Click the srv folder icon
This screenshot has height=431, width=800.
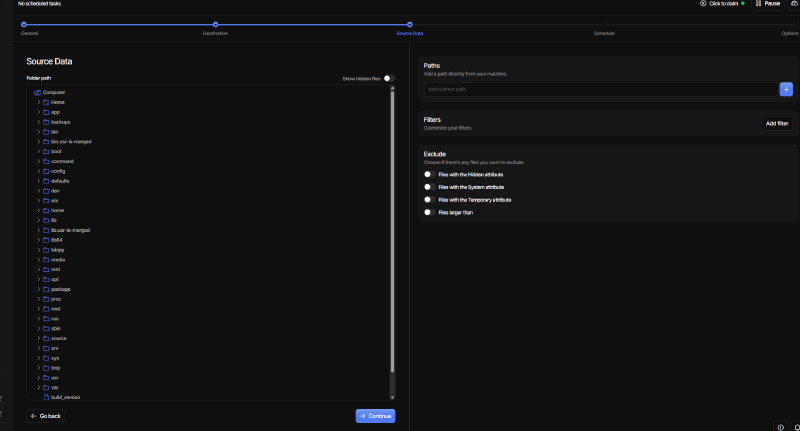[x=46, y=348]
